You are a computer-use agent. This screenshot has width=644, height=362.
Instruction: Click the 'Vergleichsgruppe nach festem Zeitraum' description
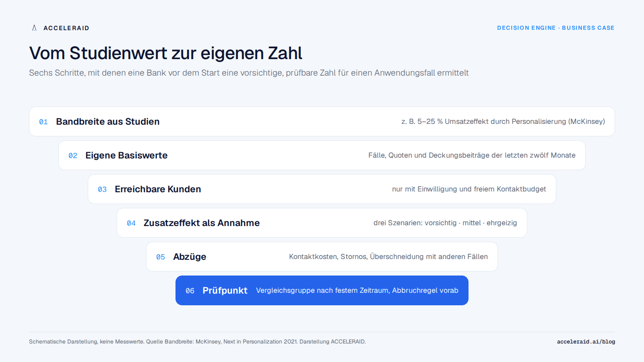[357, 290]
